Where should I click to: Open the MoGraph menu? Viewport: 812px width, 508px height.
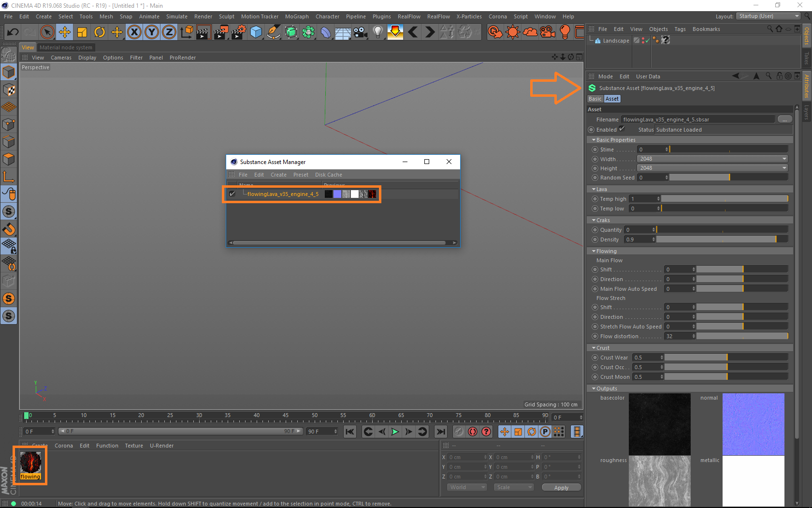(x=297, y=16)
